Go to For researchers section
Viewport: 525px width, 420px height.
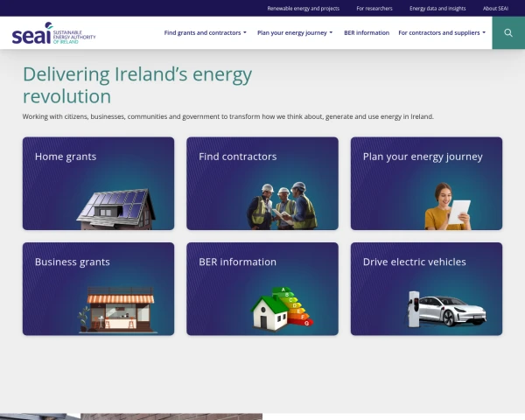pos(374,9)
